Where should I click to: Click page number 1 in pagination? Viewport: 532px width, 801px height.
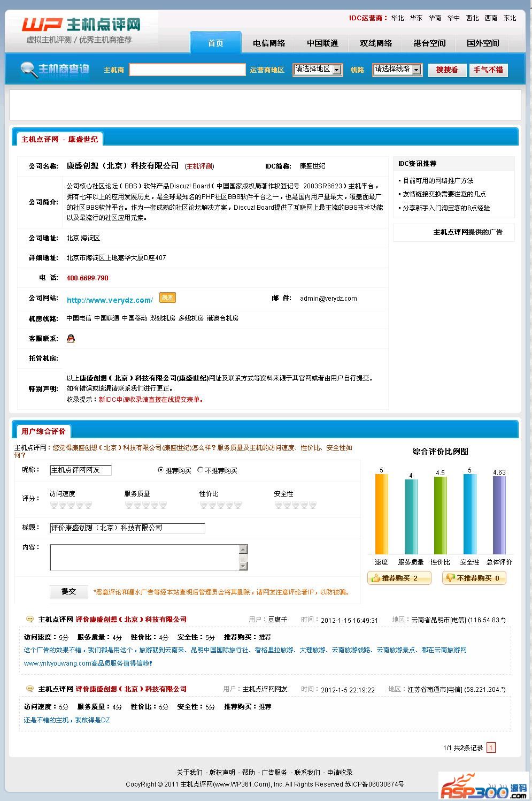coord(491,747)
